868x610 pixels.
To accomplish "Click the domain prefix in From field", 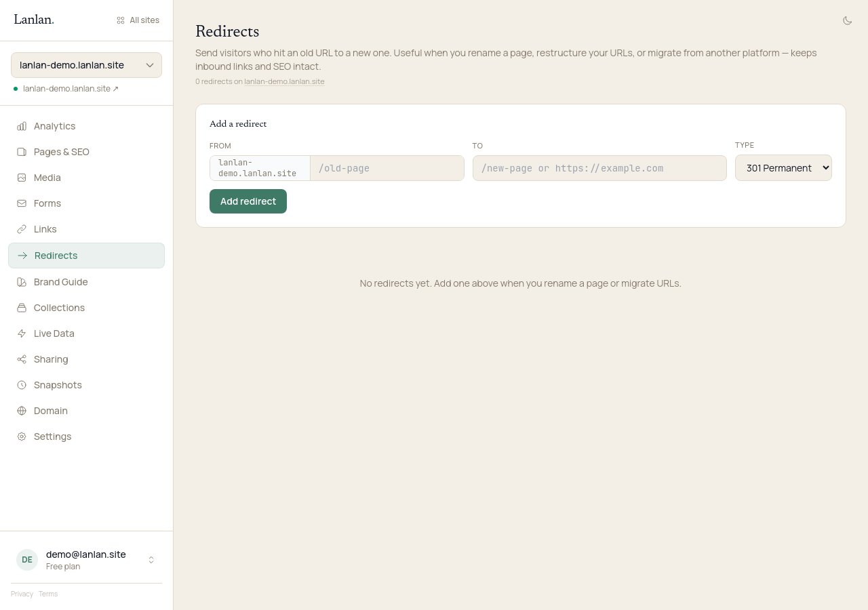I will (260, 168).
